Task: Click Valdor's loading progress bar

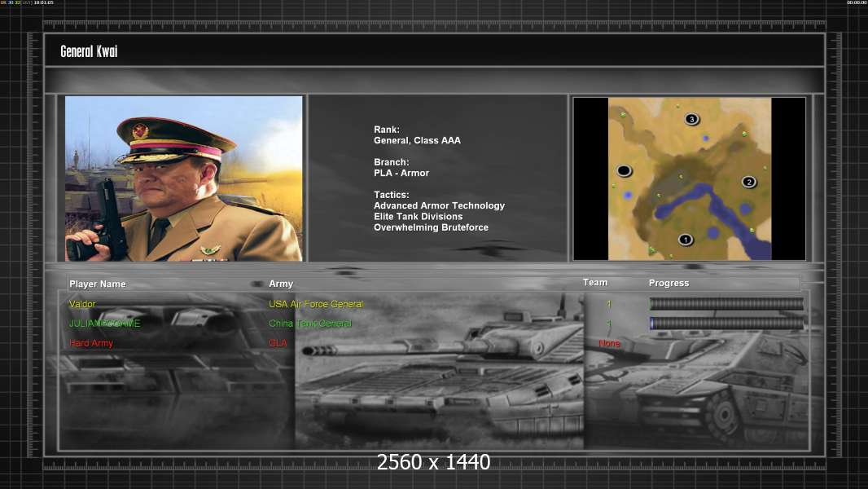Action: tap(726, 303)
